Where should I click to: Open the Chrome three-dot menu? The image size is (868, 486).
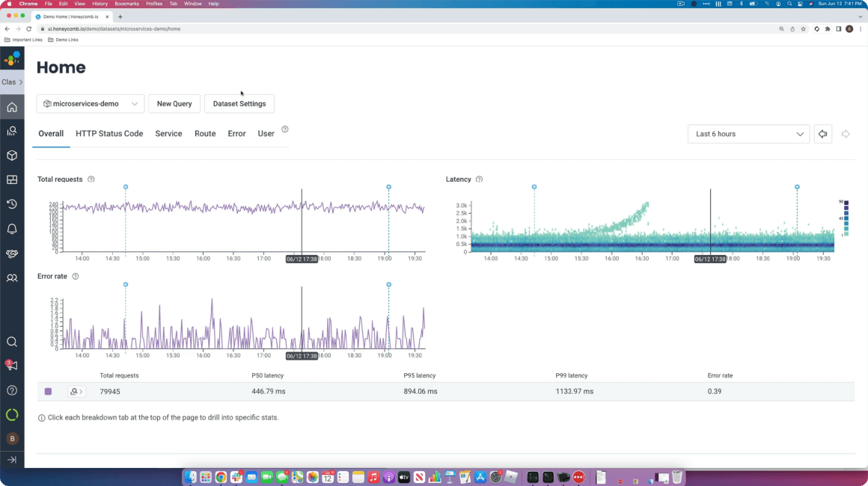coord(861,28)
